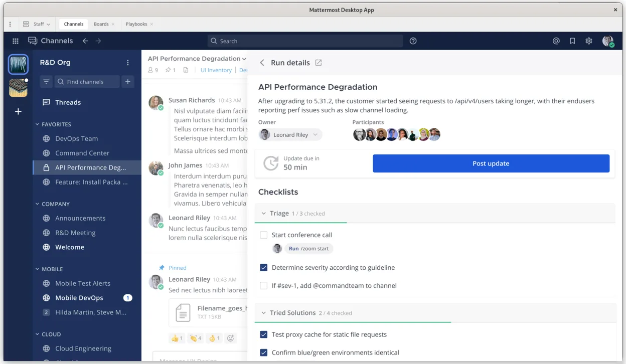Open Mobile DevOps channel

[87, 298]
